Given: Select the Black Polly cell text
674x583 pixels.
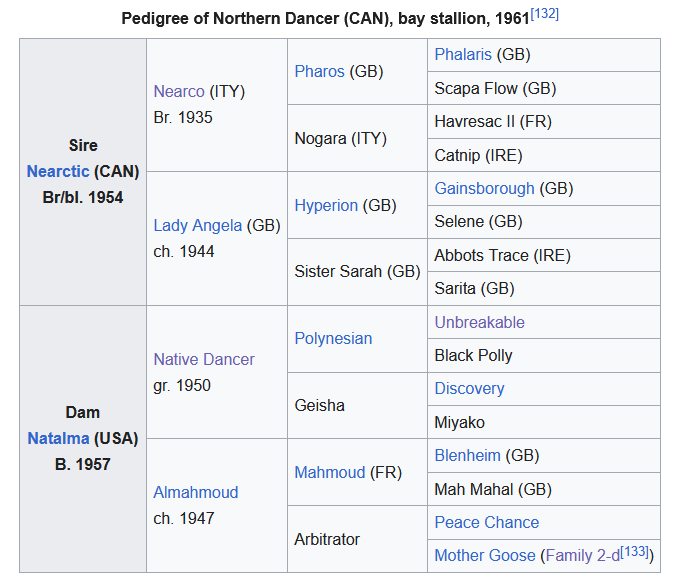Looking at the screenshot, I should click(473, 356).
